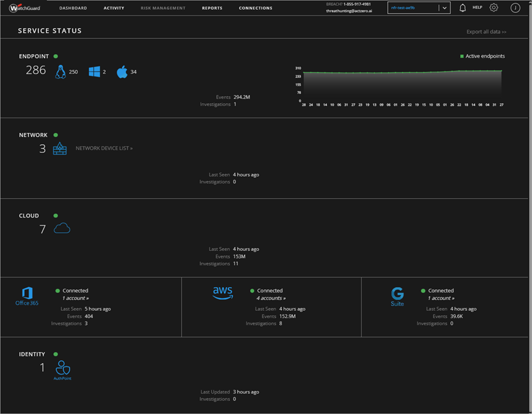Click the Office 365 events value 404
The width and height of the screenshot is (532, 414).
click(89, 316)
